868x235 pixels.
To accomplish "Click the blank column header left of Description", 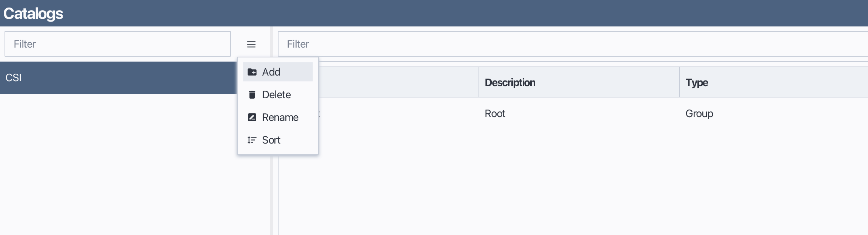I will [396, 83].
